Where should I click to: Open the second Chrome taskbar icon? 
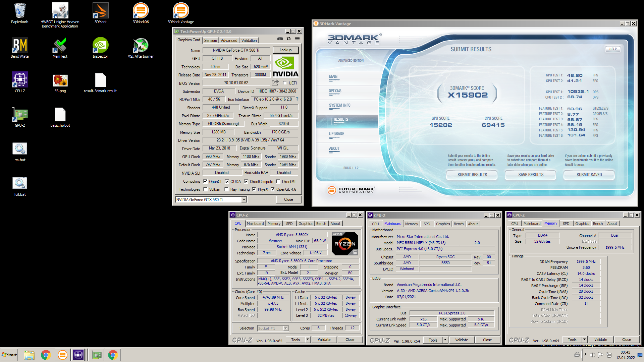click(x=113, y=355)
